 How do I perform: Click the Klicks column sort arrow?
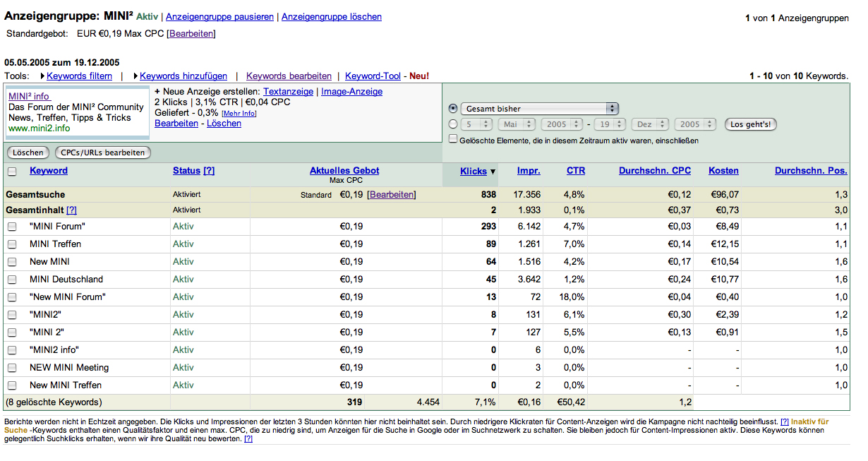click(x=493, y=172)
